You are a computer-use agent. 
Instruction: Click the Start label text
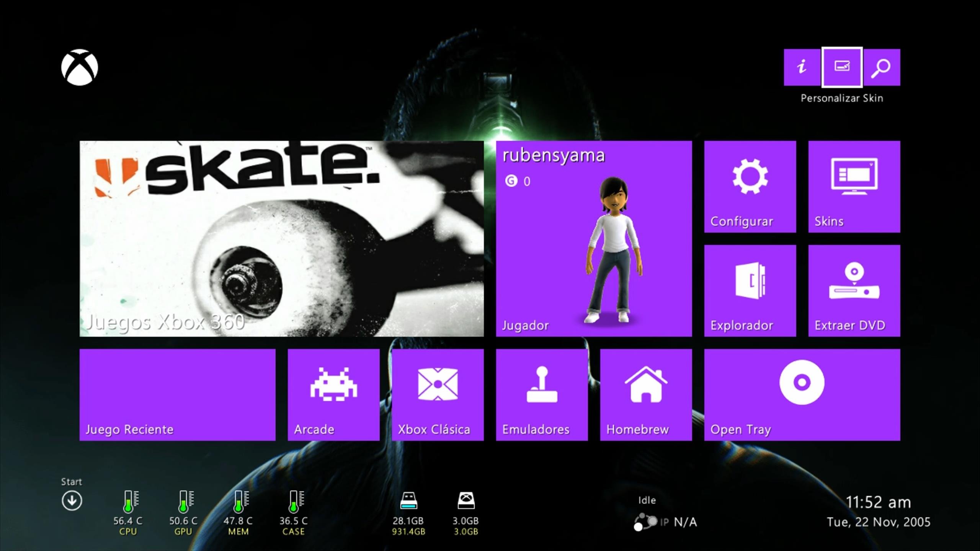tap(72, 482)
